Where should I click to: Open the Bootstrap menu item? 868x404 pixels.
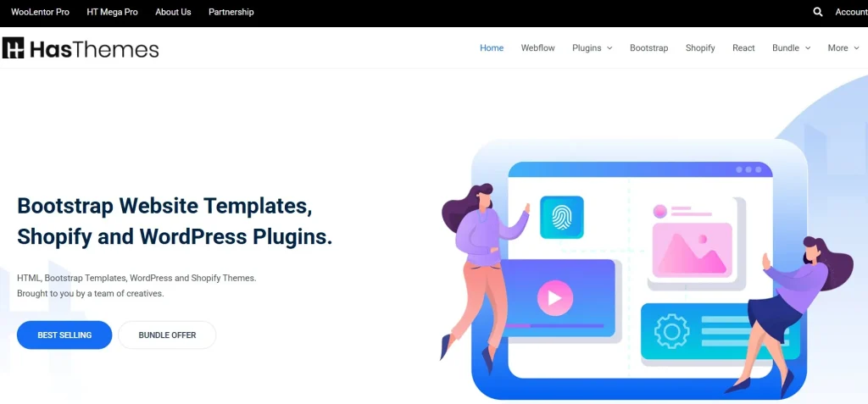[x=648, y=48]
